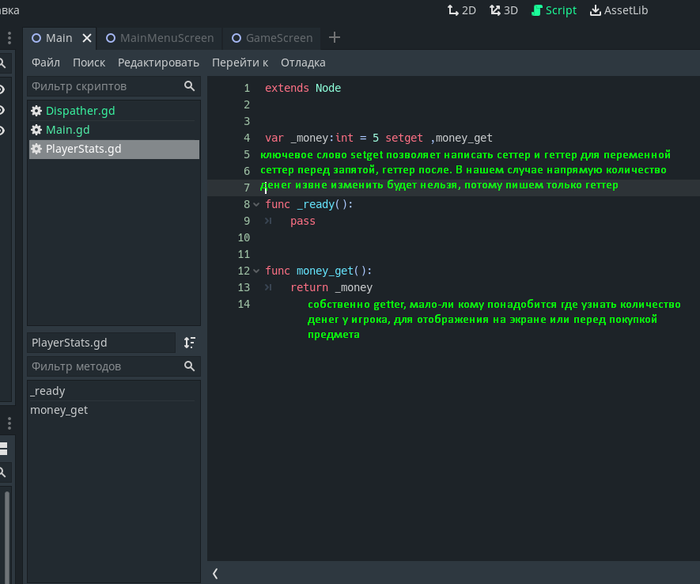Open the Отладка menu
The width and height of the screenshot is (700, 584).
click(302, 62)
